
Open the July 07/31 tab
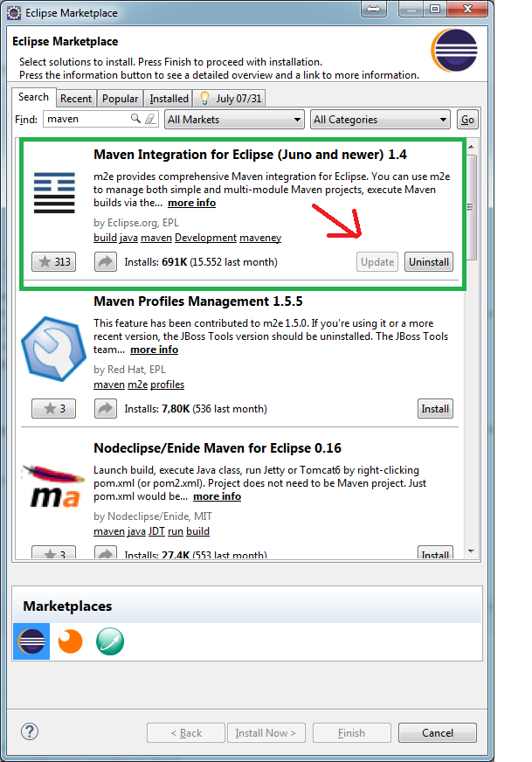click(230, 99)
